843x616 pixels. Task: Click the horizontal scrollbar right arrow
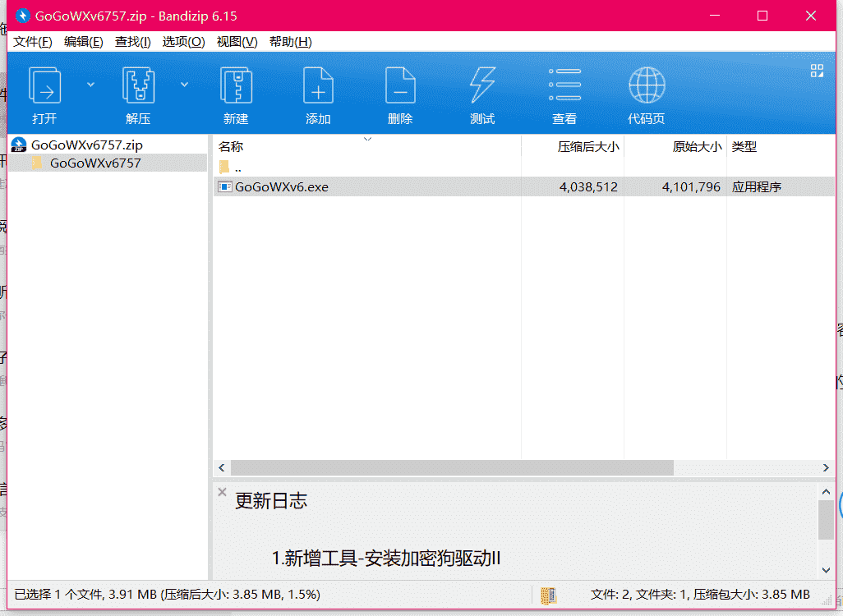[x=826, y=467]
